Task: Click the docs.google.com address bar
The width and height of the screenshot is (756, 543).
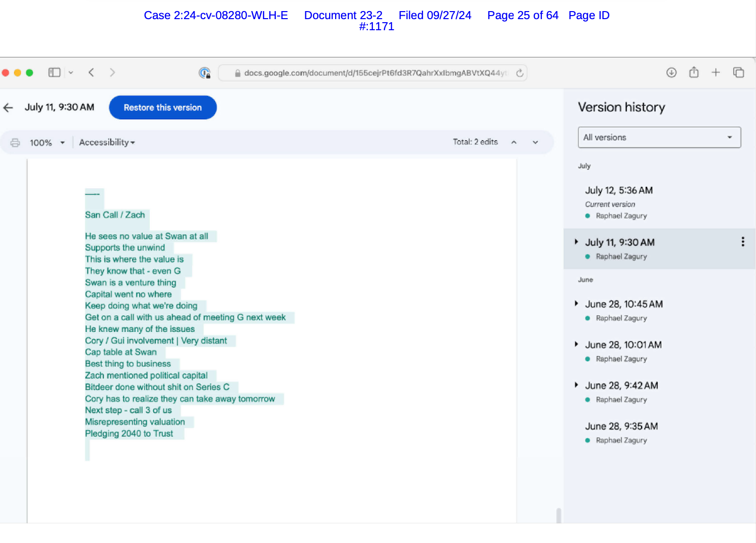Action: [x=372, y=73]
